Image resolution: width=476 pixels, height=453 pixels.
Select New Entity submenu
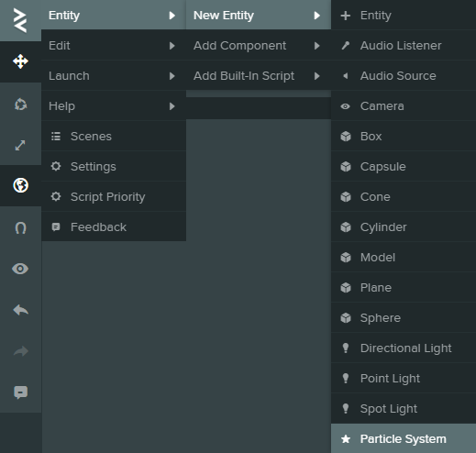point(259,15)
